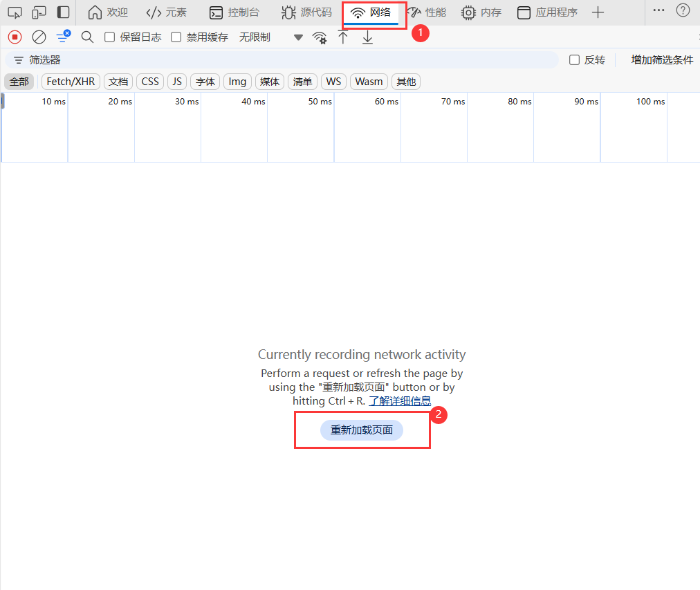Toggle the activity bar dock icon
Screen dimensions: 700x590
click(64, 12)
